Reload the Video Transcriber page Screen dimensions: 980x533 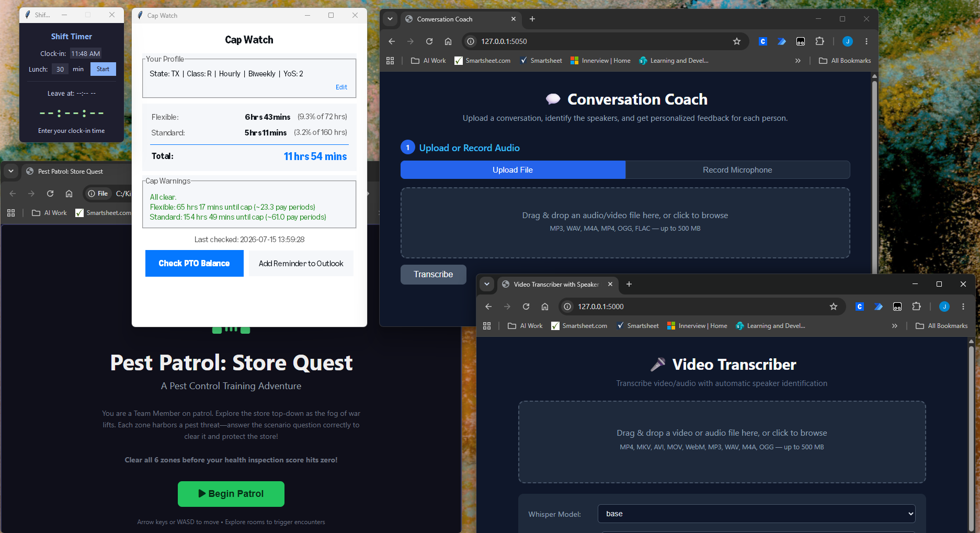[526, 307]
